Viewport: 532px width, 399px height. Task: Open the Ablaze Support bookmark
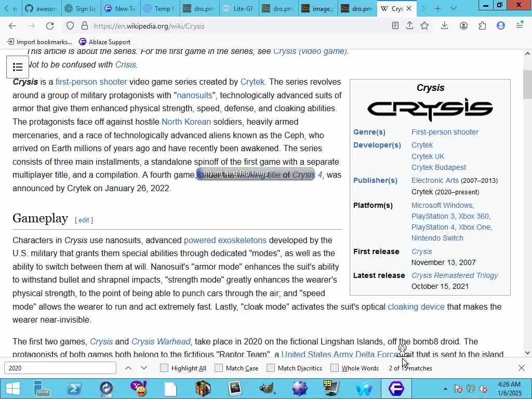105,42
